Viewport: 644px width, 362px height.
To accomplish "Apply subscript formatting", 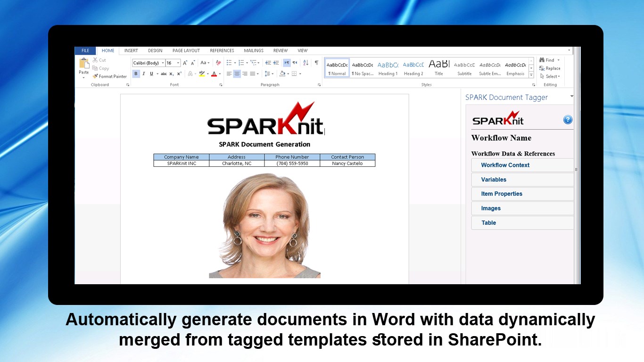I will [x=172, y=74].
